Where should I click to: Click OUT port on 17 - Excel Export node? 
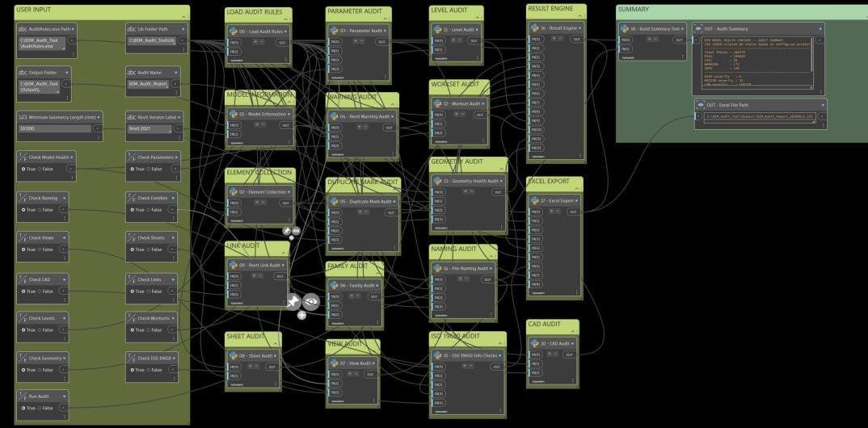coord(573,212)
